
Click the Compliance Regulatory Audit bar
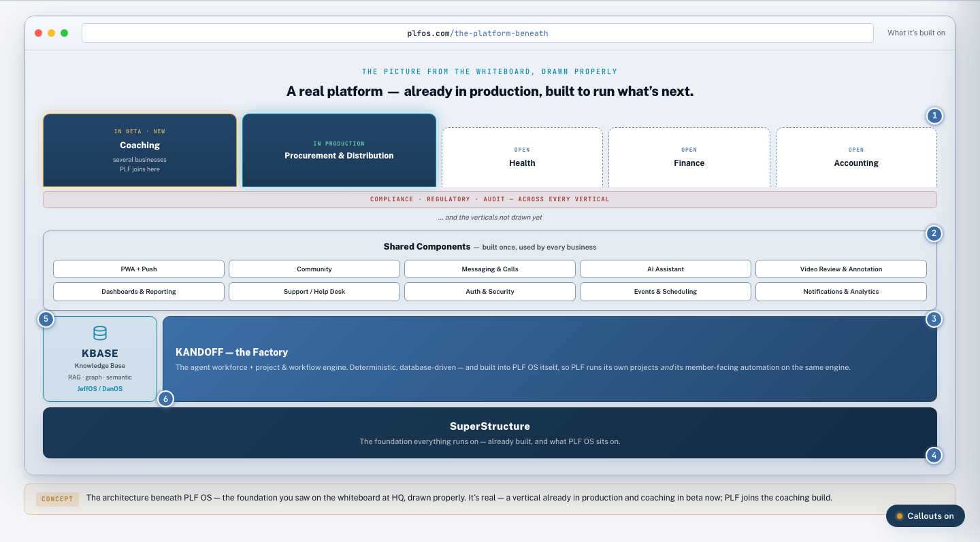click(490, 199)
